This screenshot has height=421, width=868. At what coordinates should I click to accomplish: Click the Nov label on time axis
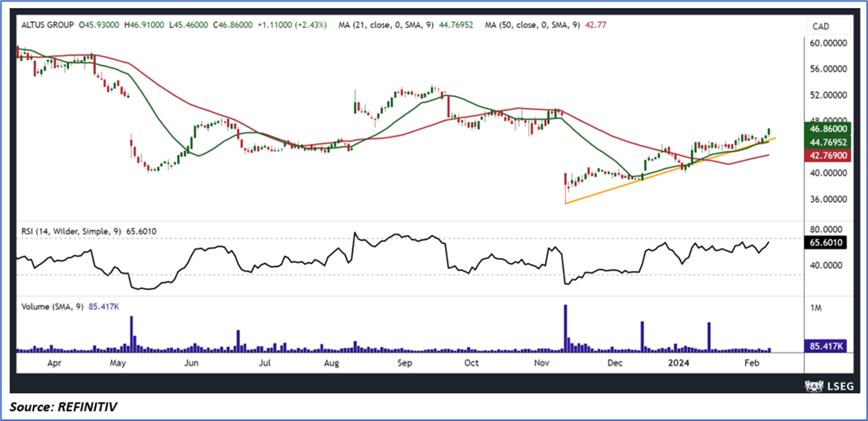click(542, 363)
